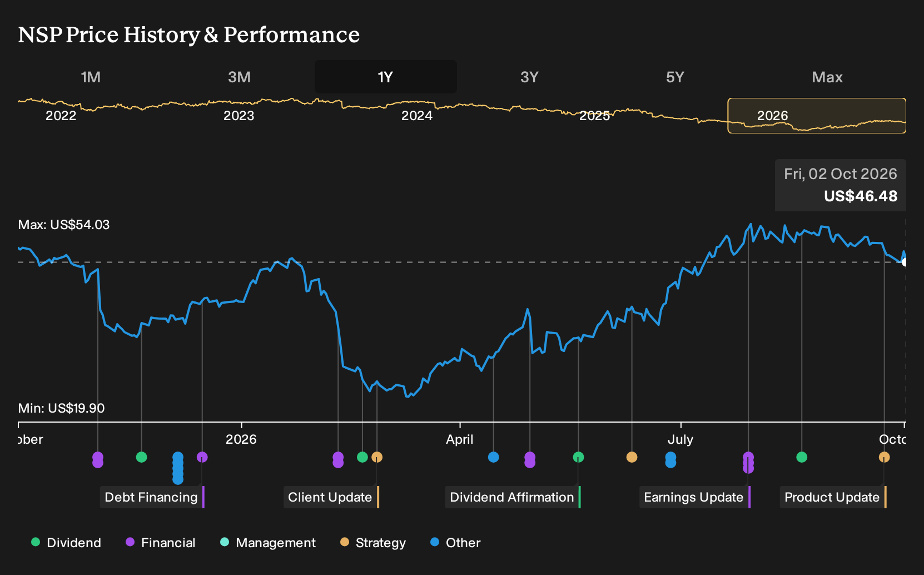Click the single blue marker just after April
The image size is (924, 575).
pos(493,457)
